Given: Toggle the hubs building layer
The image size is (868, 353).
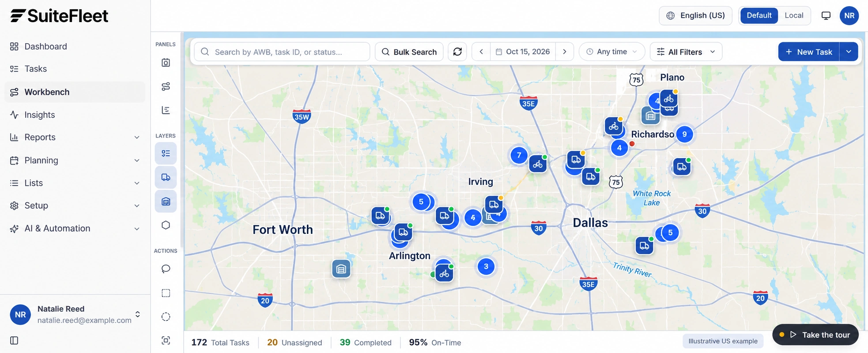Looking at the screenshot, I should 166,201.
